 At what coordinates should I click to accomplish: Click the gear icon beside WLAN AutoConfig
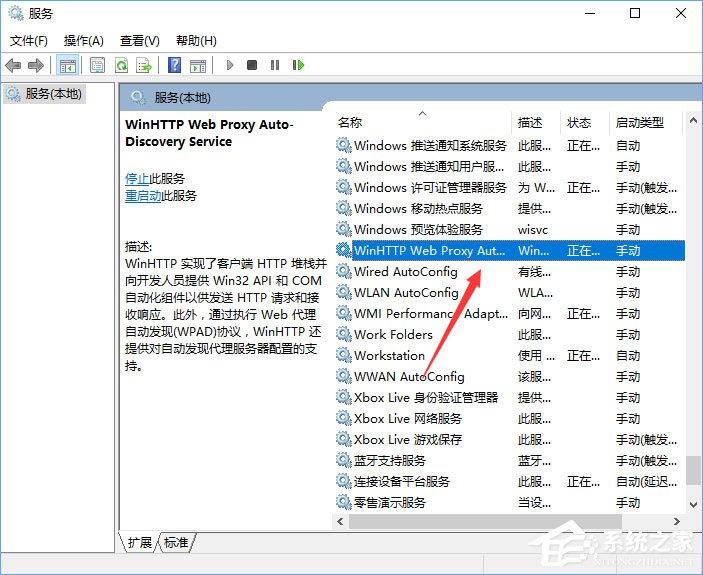(x=343, y=292)
